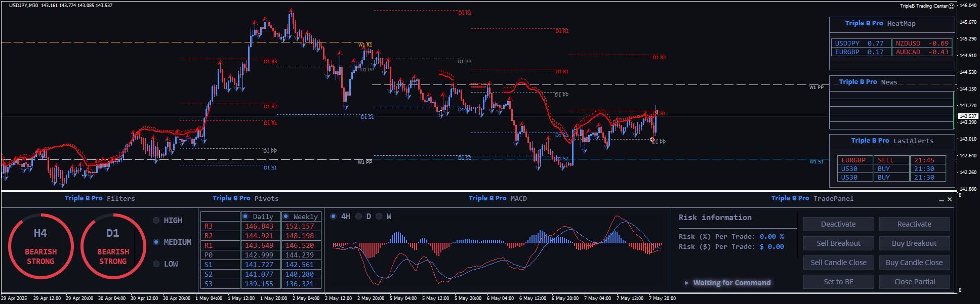Click the play arrow beside Waiting for Command

tap(686, 283)
